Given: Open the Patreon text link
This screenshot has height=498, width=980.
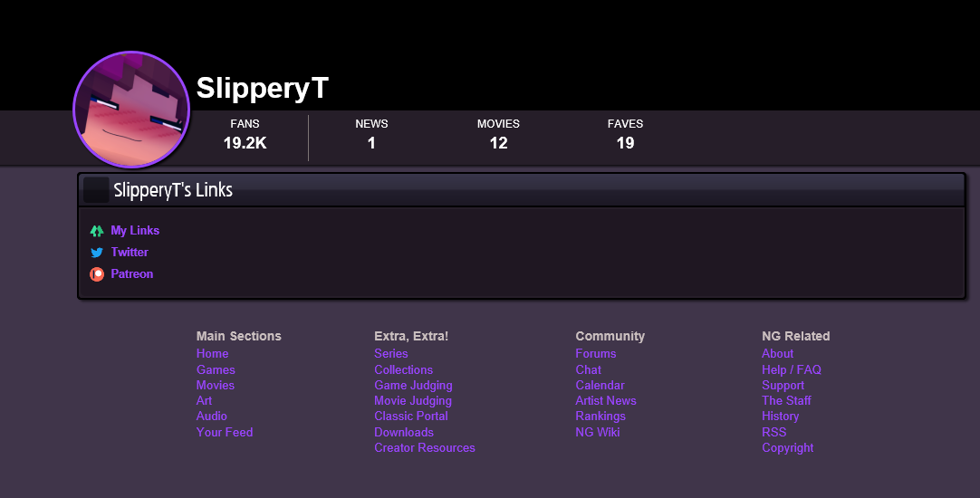Looking at the screenshot, I should pyautogui.click(x=132, y=274).
